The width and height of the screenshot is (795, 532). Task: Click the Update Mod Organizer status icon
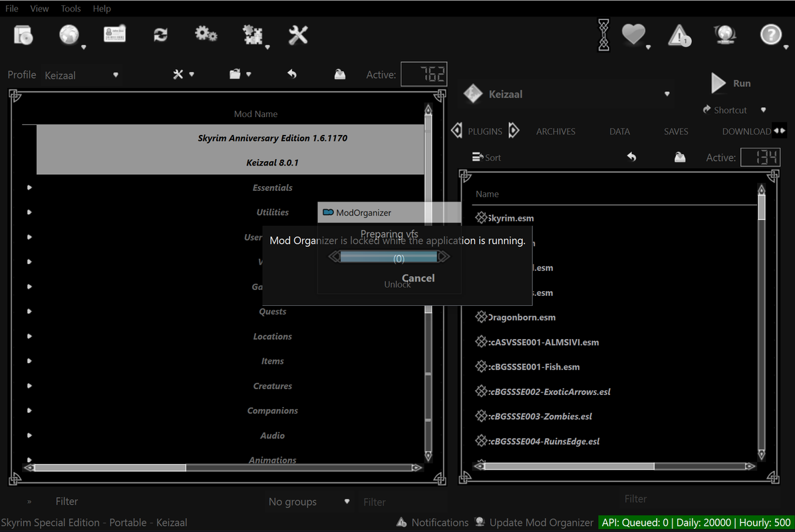click(480, 522)
